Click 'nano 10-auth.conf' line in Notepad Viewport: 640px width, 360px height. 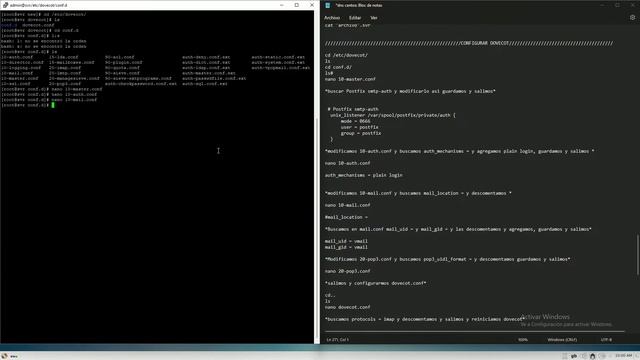coord(347,163)
